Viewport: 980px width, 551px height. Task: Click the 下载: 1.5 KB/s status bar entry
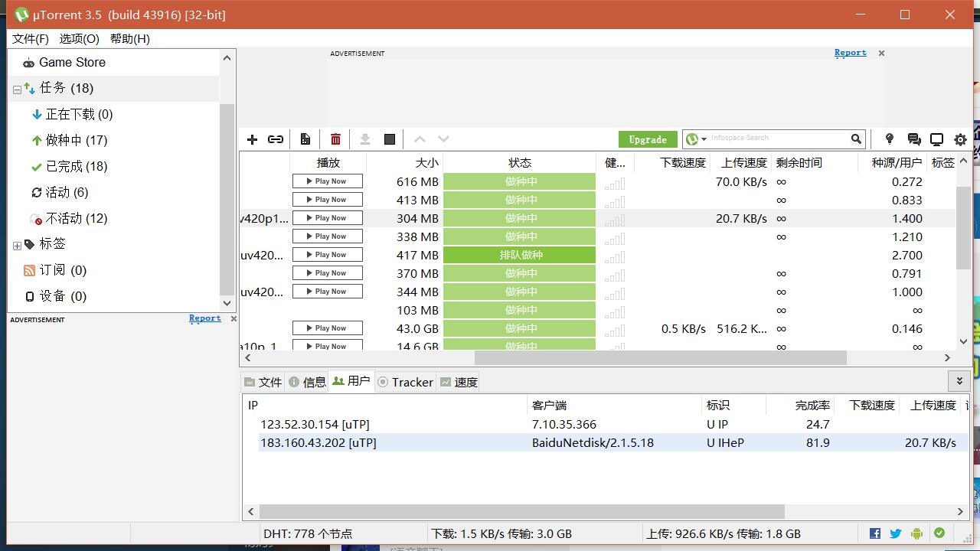click(501, 533)
